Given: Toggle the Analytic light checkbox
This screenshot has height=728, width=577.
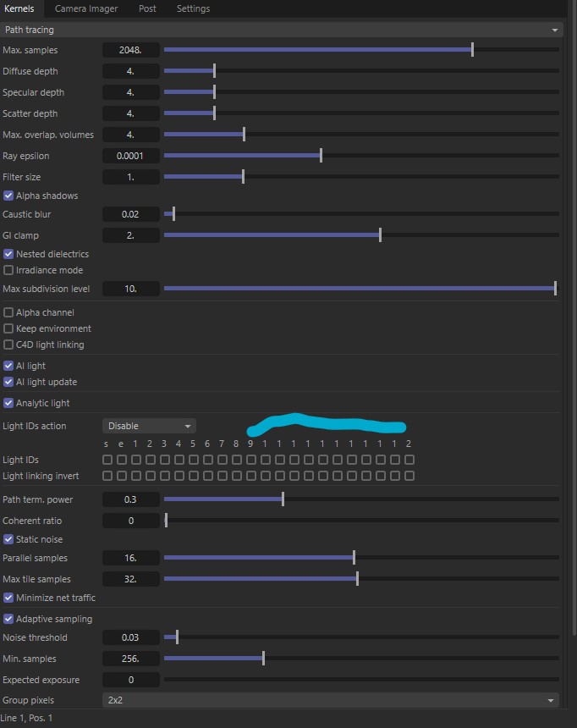Looking at the screenshot, I should pyautogui.click(x=8, y=403).
